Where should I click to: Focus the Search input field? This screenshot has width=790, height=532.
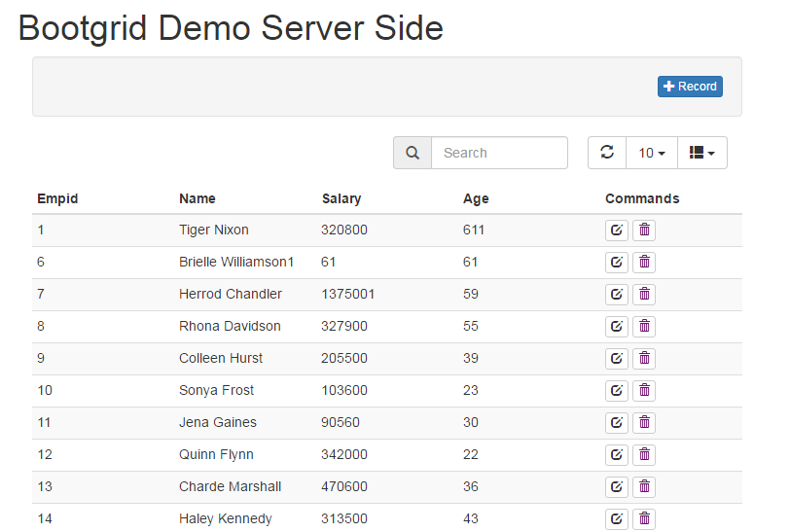499,153
